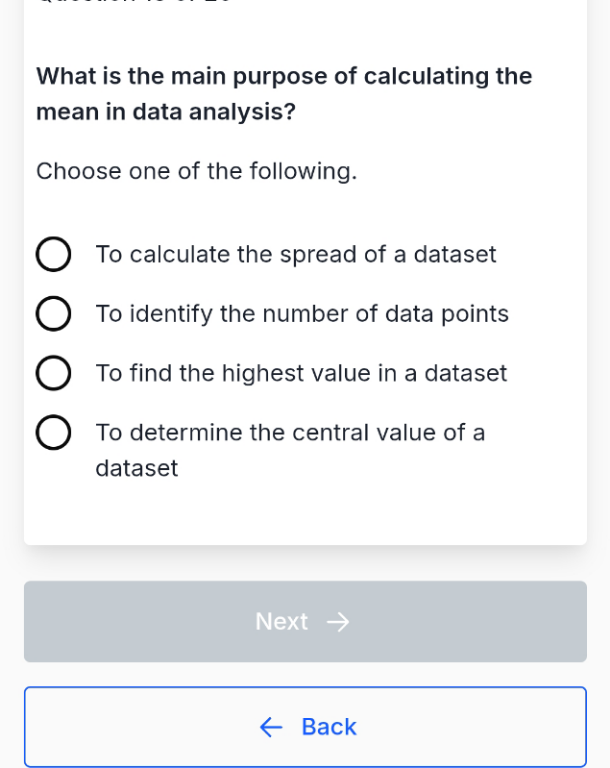Click the cut-off question counter at the top
Screen dimensions: 610x768
pos(133,1)
